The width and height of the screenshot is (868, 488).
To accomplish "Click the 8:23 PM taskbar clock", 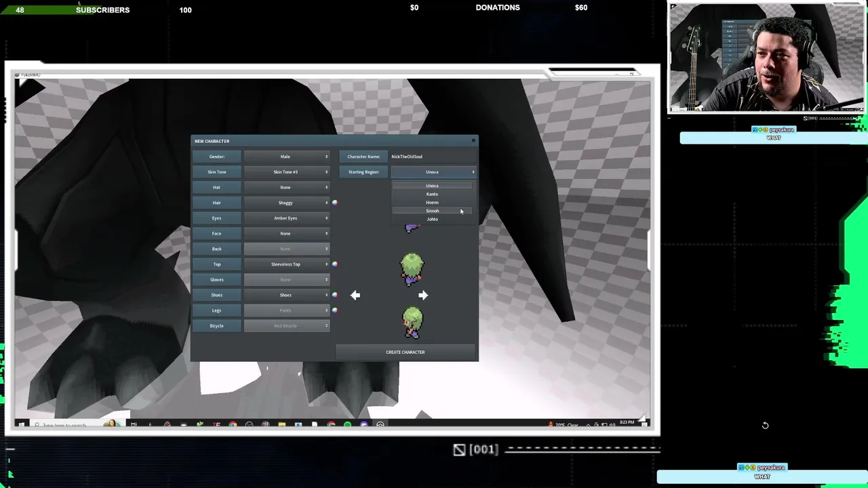I will coord(627,422).
